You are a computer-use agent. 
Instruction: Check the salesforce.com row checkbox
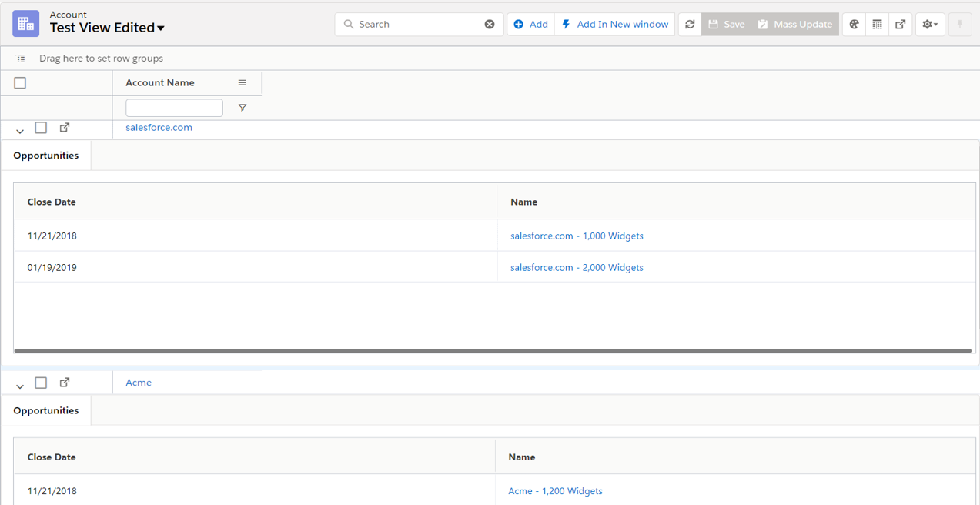coord(41,128)
